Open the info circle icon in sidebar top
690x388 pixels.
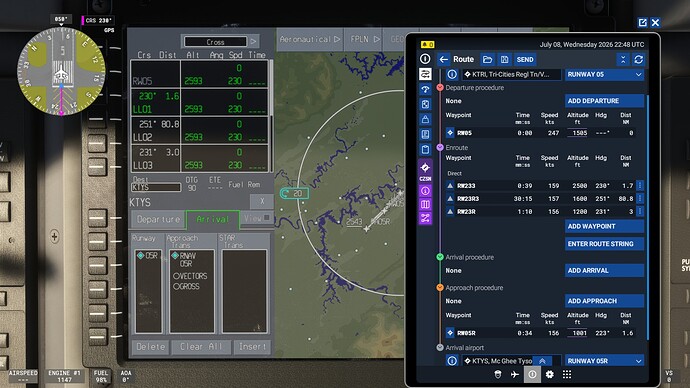coord(425,59)
